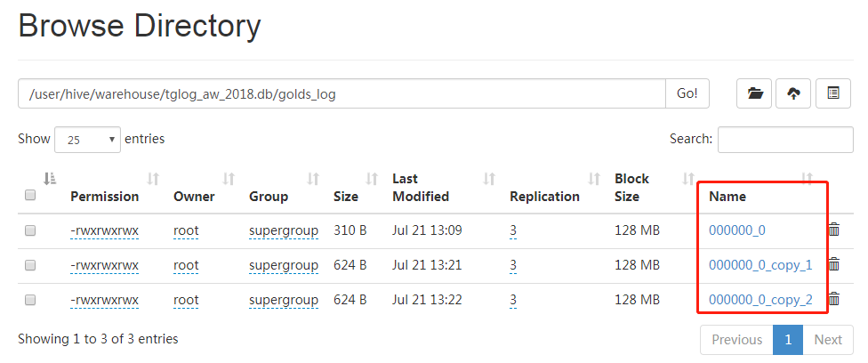Sort by Permission column header
Image resolution: width=868 pixels, height=363 pixels.
pyautogui.click(x=153, y=179)
